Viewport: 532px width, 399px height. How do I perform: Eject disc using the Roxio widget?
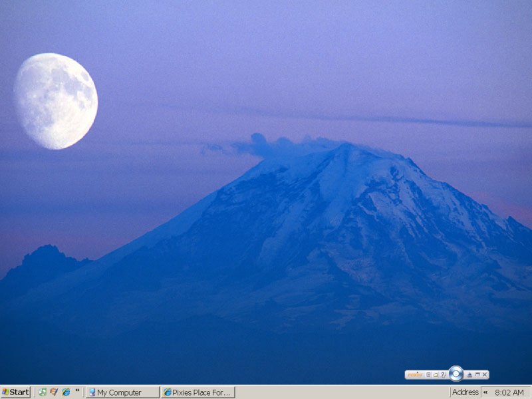pyautogui.click(x=469, y=375)
